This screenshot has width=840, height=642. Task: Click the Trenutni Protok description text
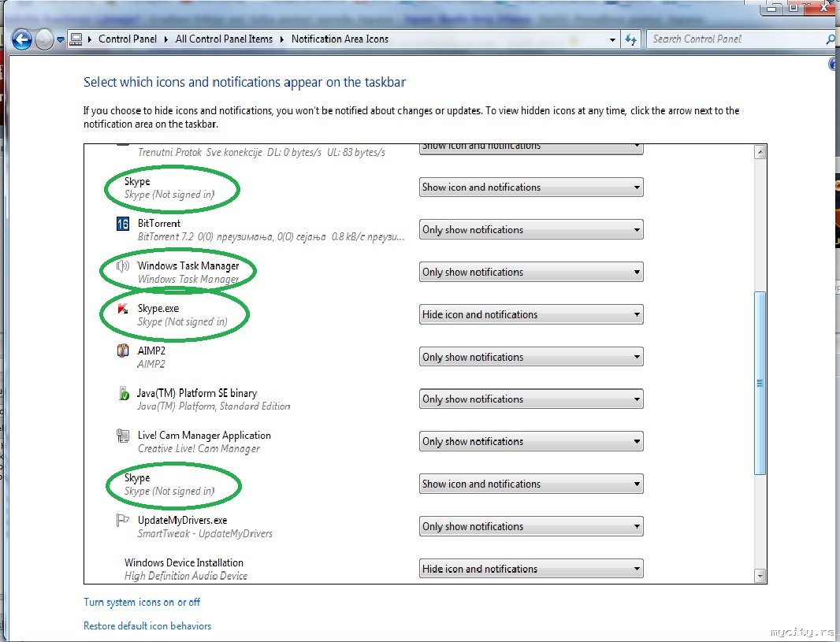[x=262, y=153]
